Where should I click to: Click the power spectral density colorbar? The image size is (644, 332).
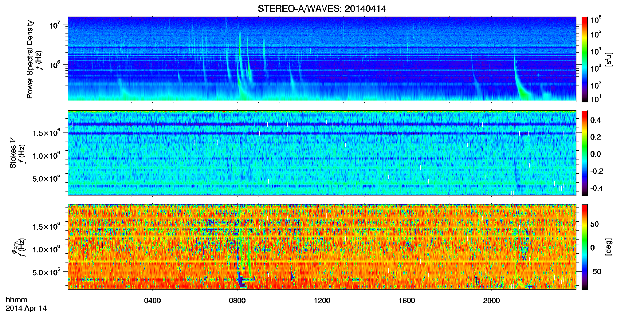point(585,59)
